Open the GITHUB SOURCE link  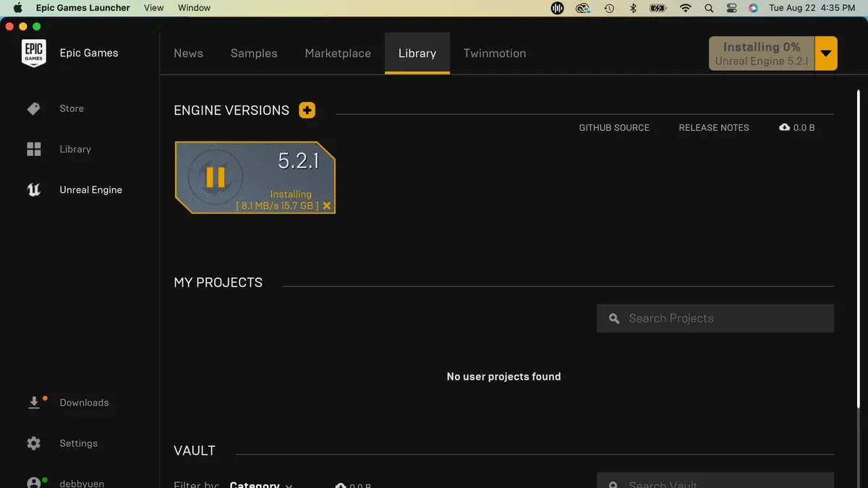pos(614,127)
